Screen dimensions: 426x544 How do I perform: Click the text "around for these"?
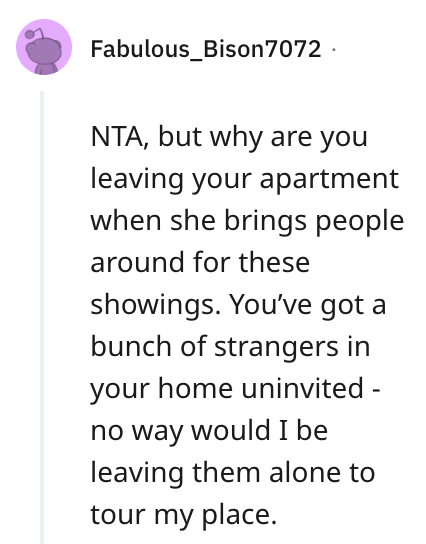200,262
